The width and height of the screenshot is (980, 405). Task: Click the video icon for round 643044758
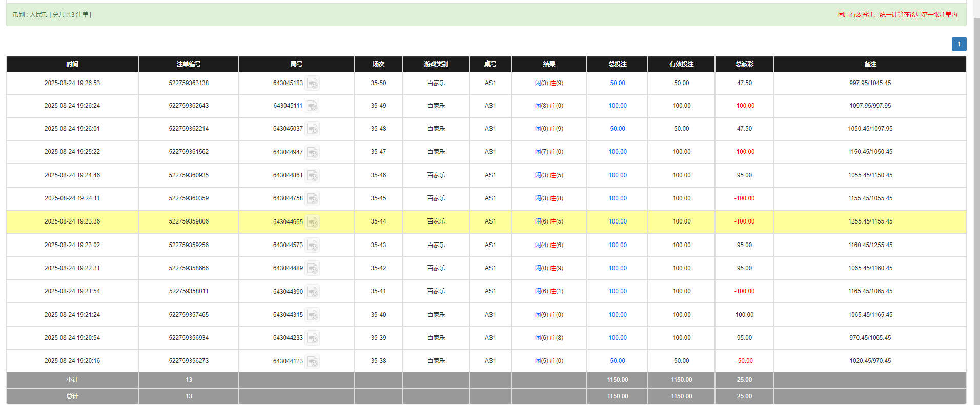312,198
